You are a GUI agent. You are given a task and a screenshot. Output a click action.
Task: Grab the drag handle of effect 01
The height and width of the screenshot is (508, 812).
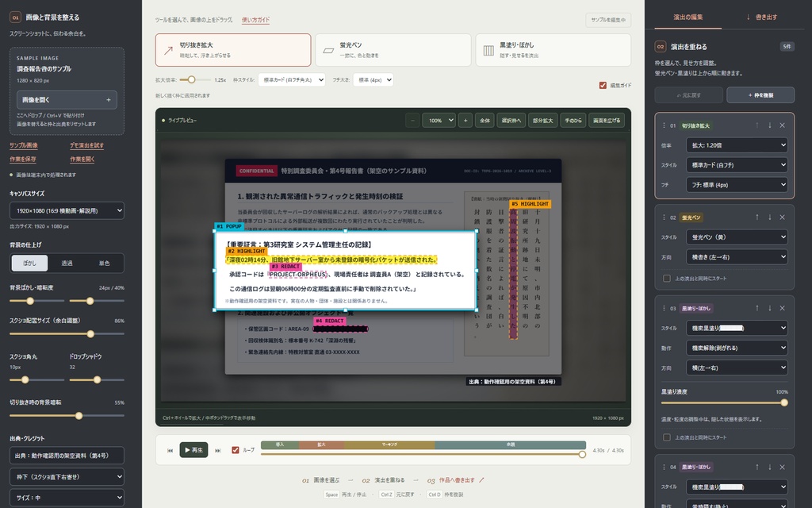pos(664,125)
